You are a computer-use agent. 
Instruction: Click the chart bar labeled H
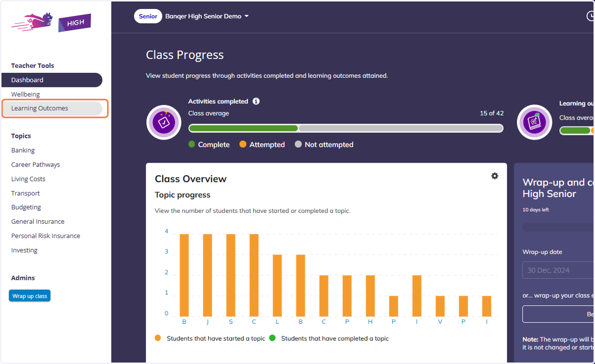370,296
